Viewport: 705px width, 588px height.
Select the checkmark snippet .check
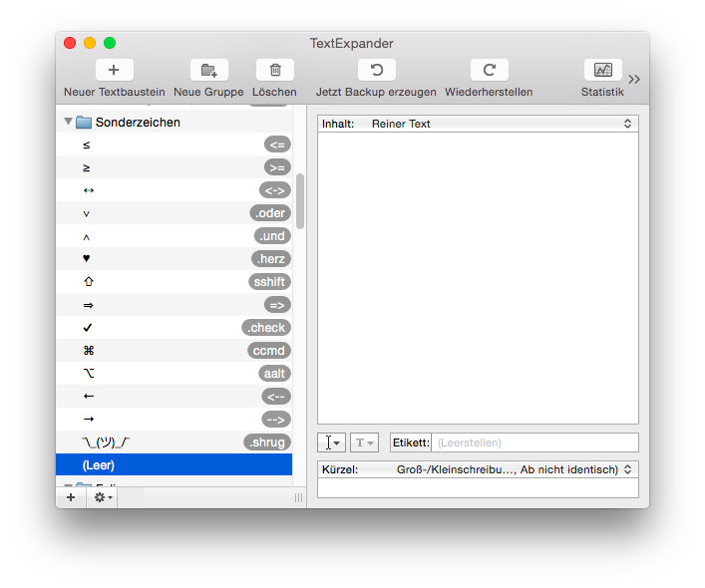(175, 328)
